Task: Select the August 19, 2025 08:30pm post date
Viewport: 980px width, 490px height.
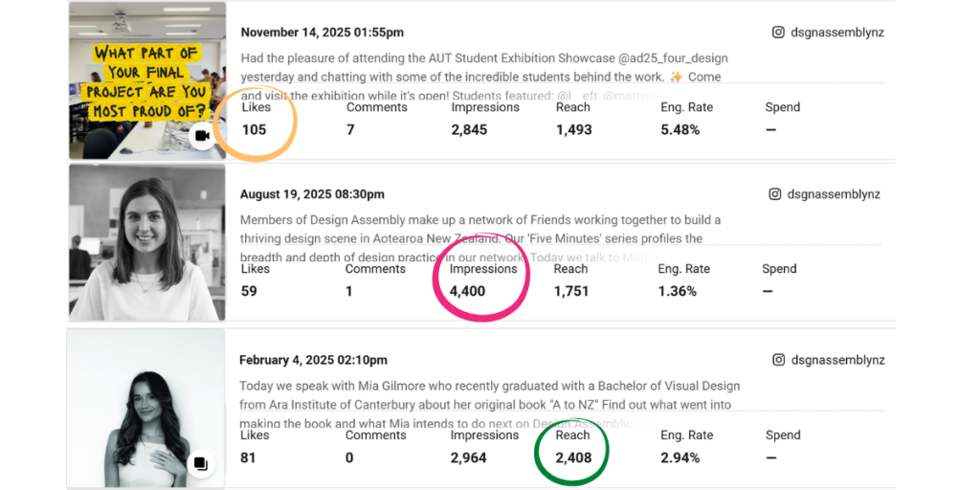Action: click(313, 194)
